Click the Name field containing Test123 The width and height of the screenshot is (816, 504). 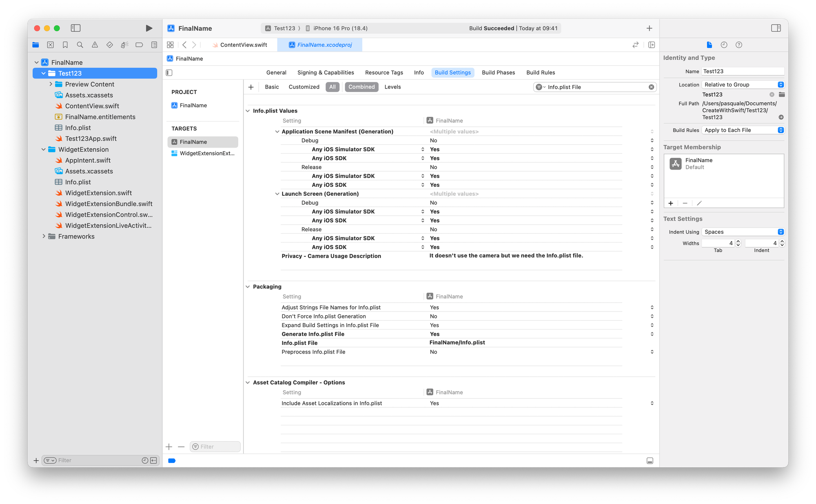(x=742, y=71)
